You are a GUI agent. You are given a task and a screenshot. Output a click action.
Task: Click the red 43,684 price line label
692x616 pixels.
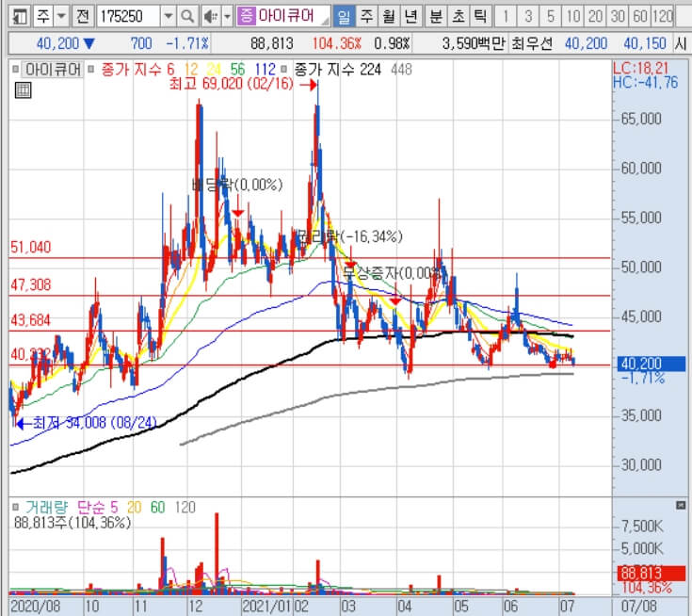(30, 320)
